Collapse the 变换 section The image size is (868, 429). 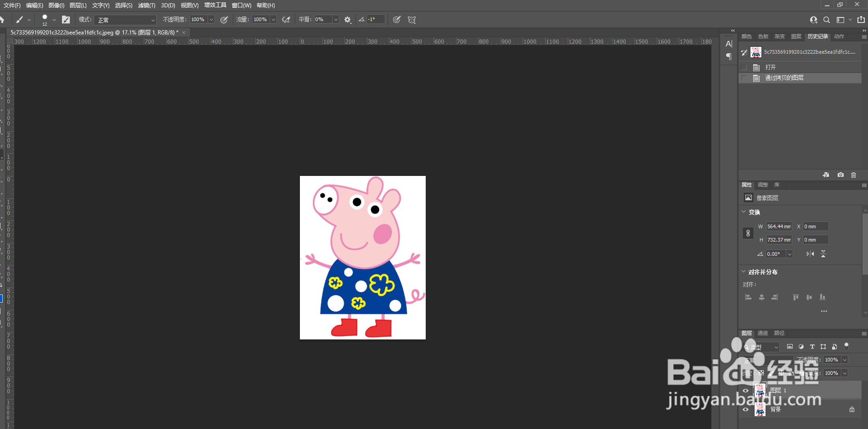click(744, 212)
